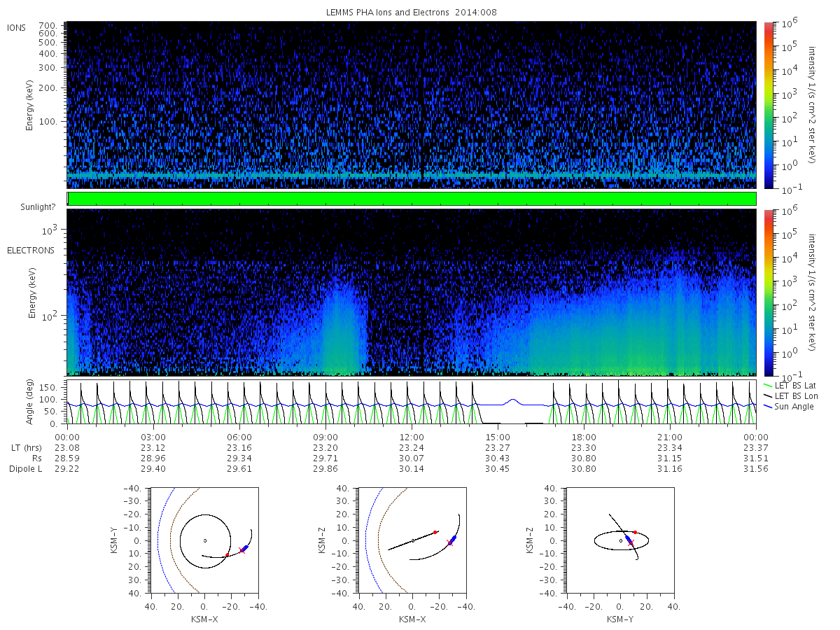Screen dimensions: 840x630
Task: Click the red dot in KSM-Y/KSM-Z orbit plot
Action: (x=635, y=532)
